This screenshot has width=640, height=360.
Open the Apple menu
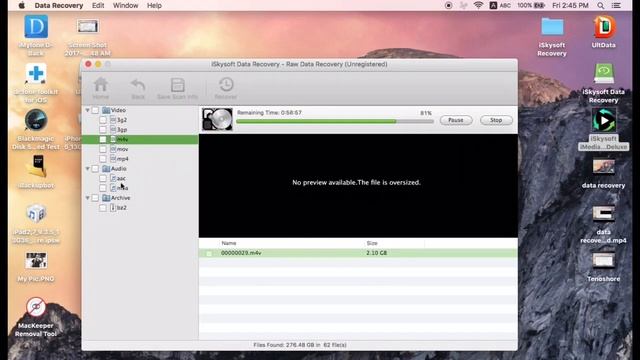(22, 6)
